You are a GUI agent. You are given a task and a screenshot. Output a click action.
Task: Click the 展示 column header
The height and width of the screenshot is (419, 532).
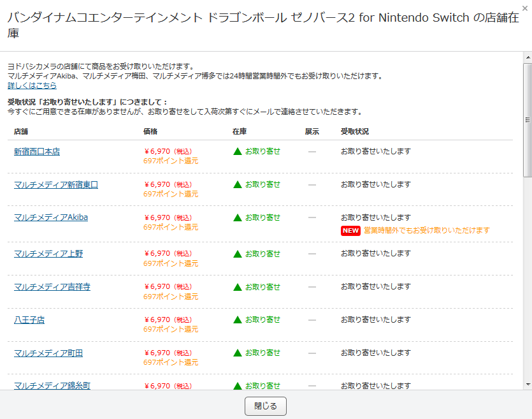point(312,132)
